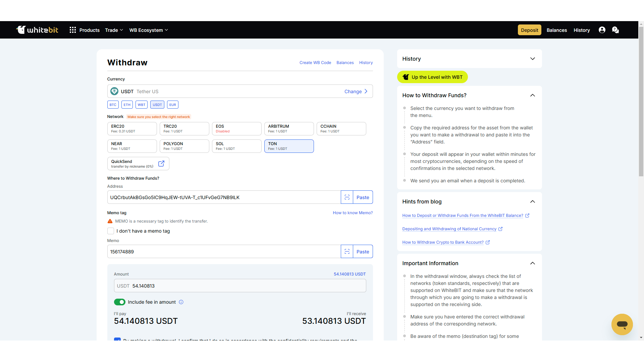
Task: Select the USDT quick currency tab
Action: point(157,105)
